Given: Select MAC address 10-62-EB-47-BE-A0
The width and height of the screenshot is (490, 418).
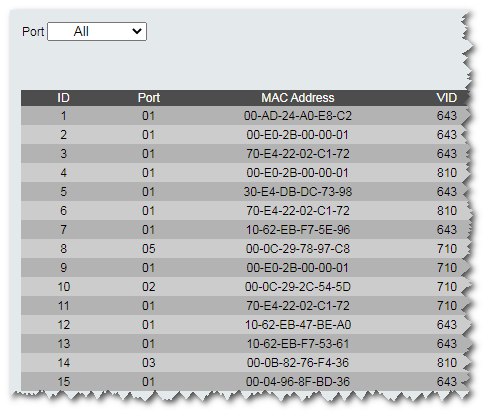Looking at the screenshot, I should click(x=298, y=325).
